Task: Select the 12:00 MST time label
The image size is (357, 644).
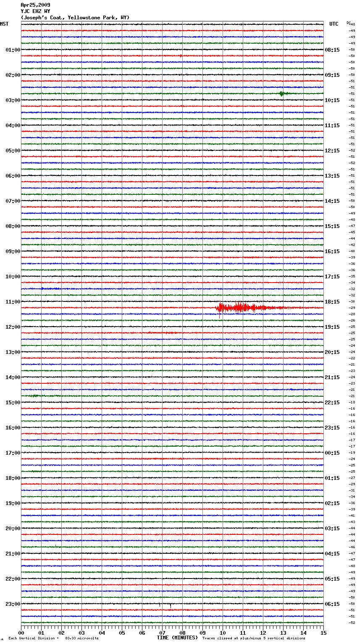Action: pyautogui.click(x=13, y=327)
